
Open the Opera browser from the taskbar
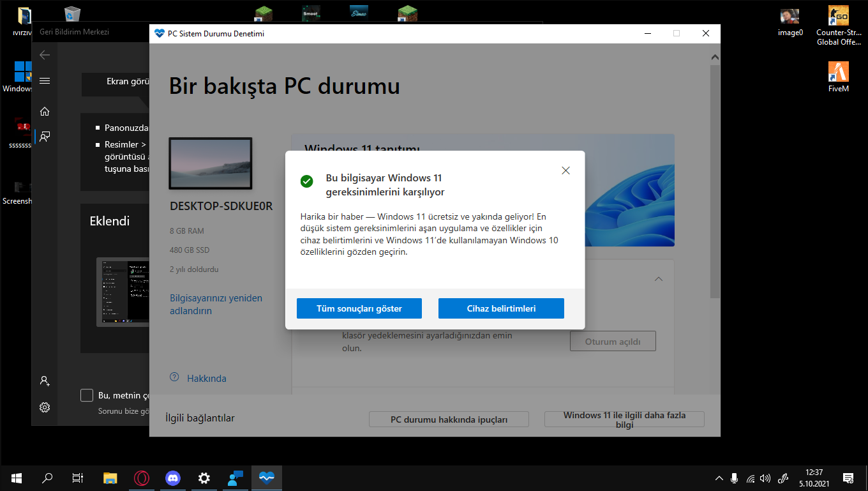142,478
